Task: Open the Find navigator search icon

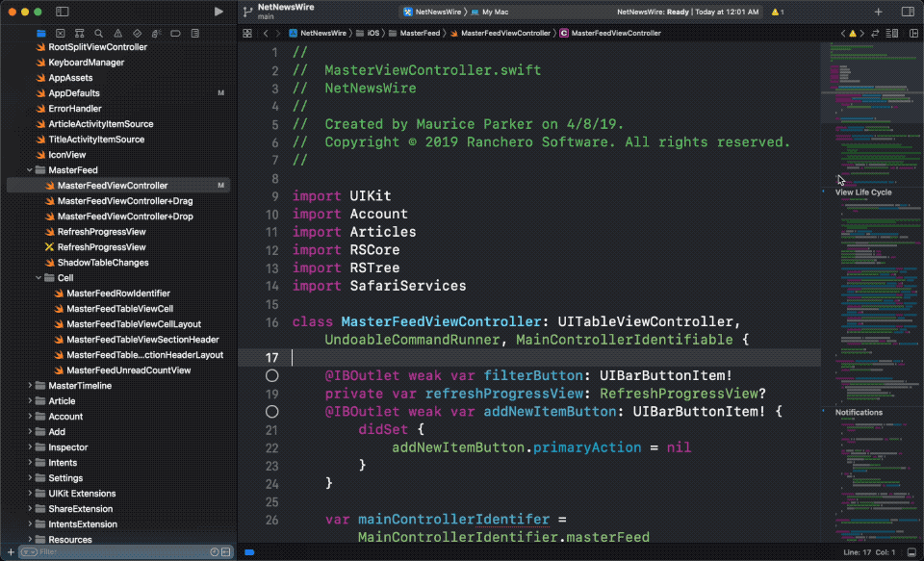Action: pos(99,33)
